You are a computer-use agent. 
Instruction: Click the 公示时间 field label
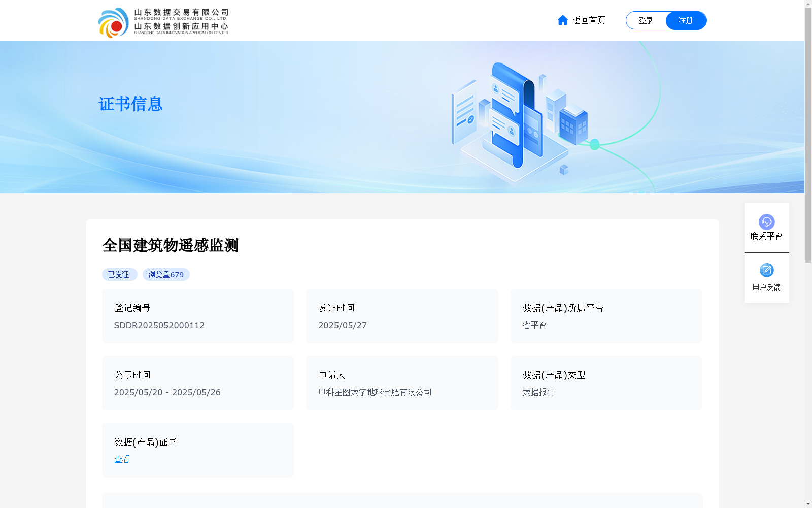132,375
